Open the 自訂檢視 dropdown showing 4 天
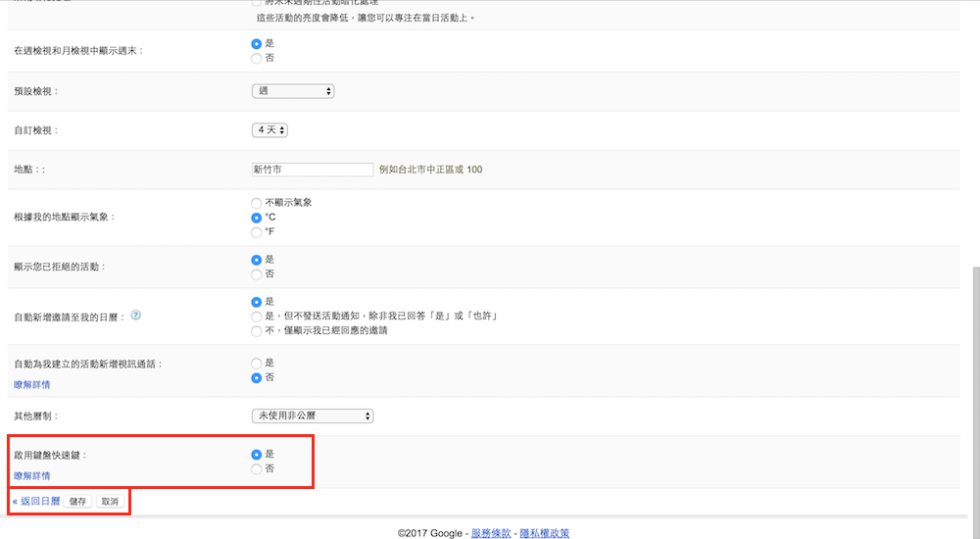Screen dimensions: 980x539 coord(269,130)
